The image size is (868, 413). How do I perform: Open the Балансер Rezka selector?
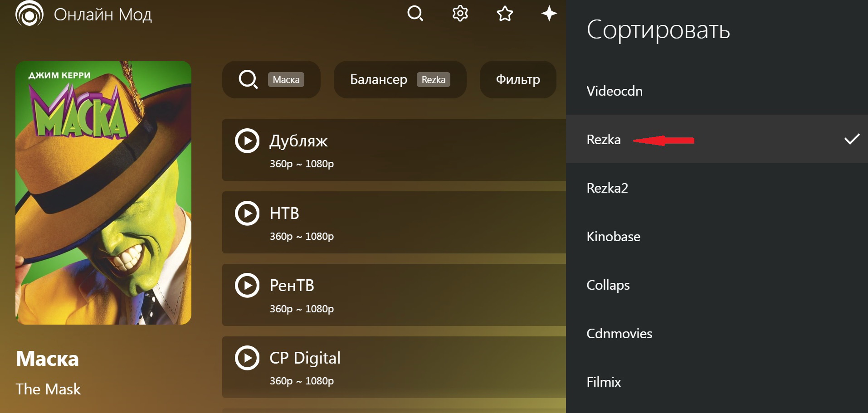coord(400,80)
